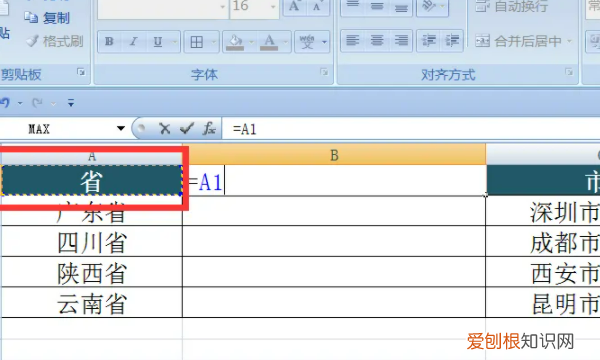
Task: Click 合并后居中 merge and center
Action: tap(519, 41)
